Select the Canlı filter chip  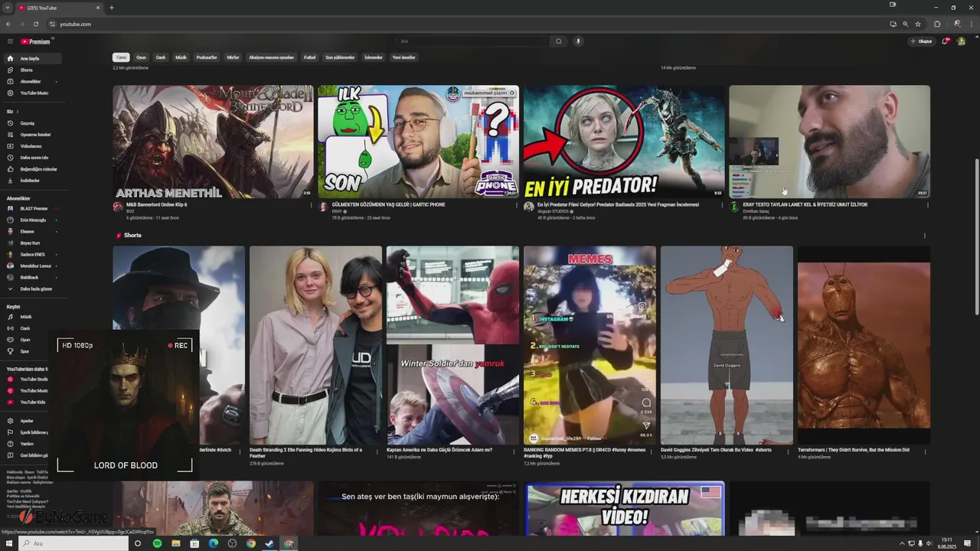pyautogui.click(x=161, y=57)
